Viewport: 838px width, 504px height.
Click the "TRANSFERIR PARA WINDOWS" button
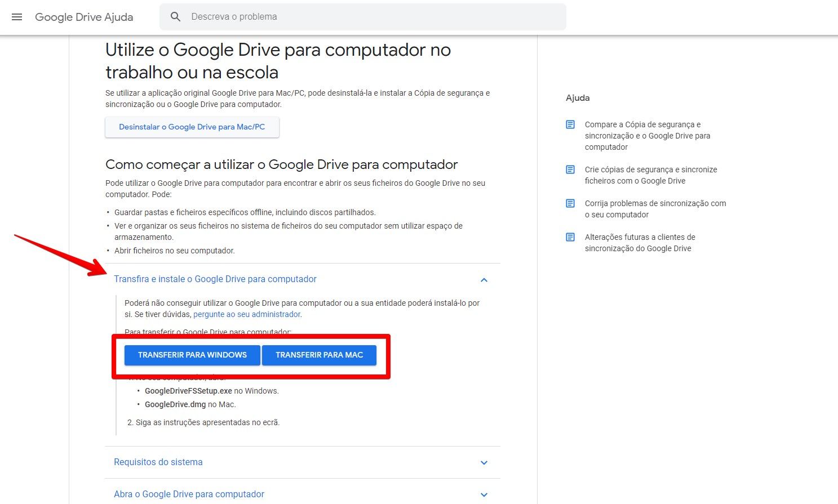tap(192, 355)
